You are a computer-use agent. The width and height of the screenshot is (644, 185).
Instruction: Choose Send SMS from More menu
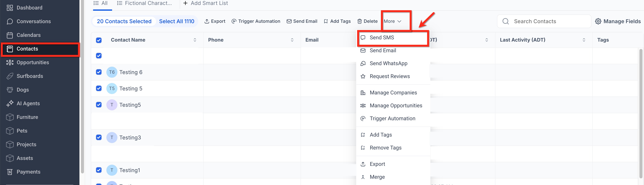[x=393, y=37]
